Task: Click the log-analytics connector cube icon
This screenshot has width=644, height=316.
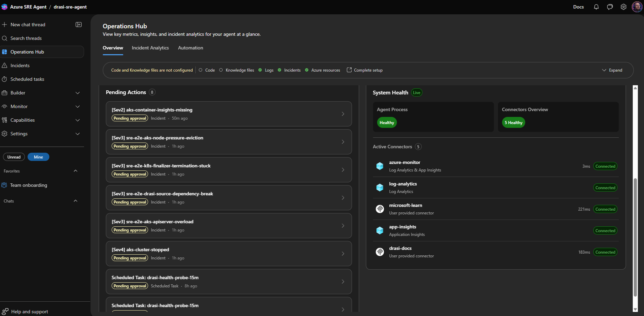Action: (x=380, y=187)
